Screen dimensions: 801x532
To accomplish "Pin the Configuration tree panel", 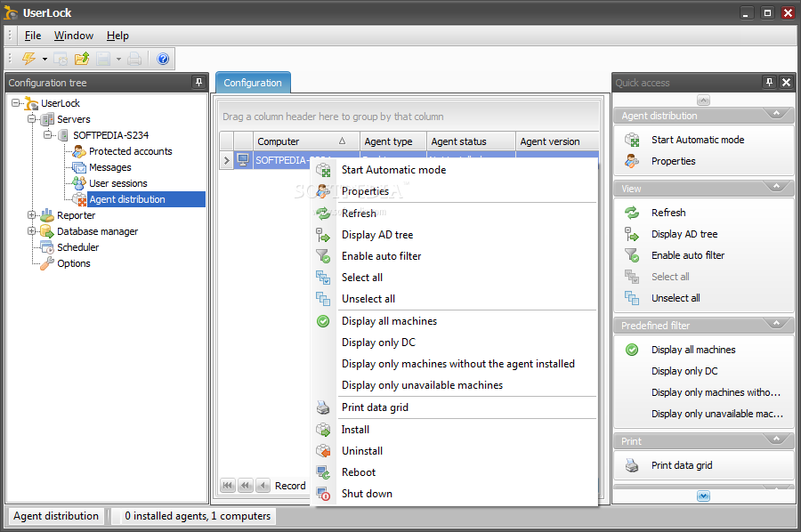I will (x=198, y=82).
